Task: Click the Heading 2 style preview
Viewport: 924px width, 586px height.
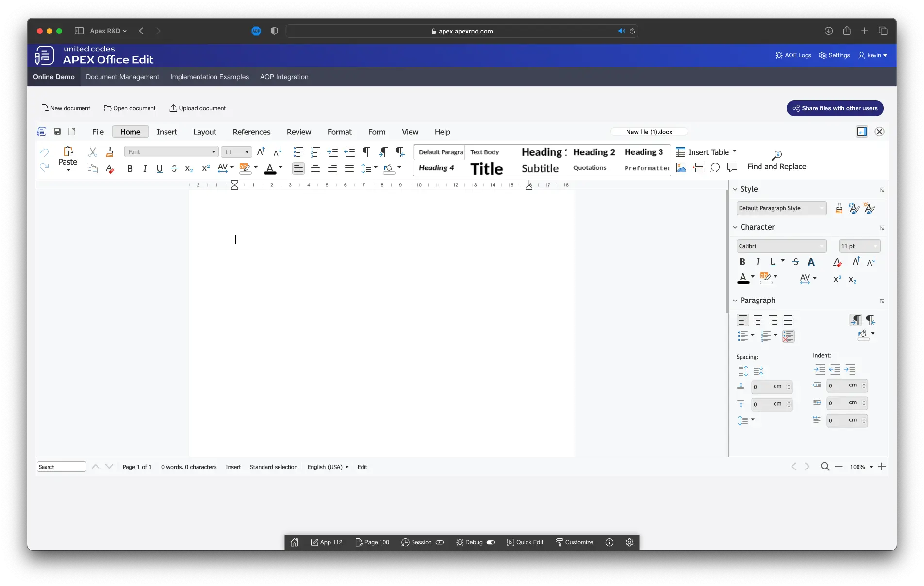Action: coord(594,152)
